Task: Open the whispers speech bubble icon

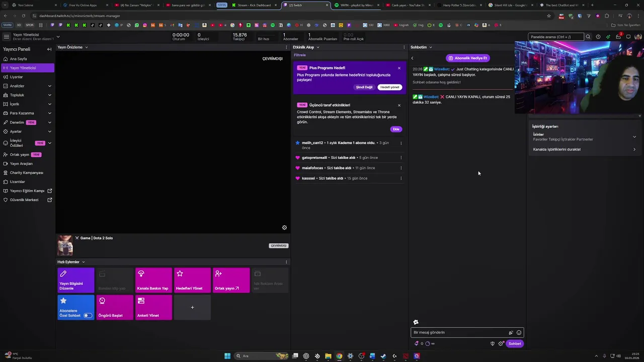Action: (x=628, y=37)
